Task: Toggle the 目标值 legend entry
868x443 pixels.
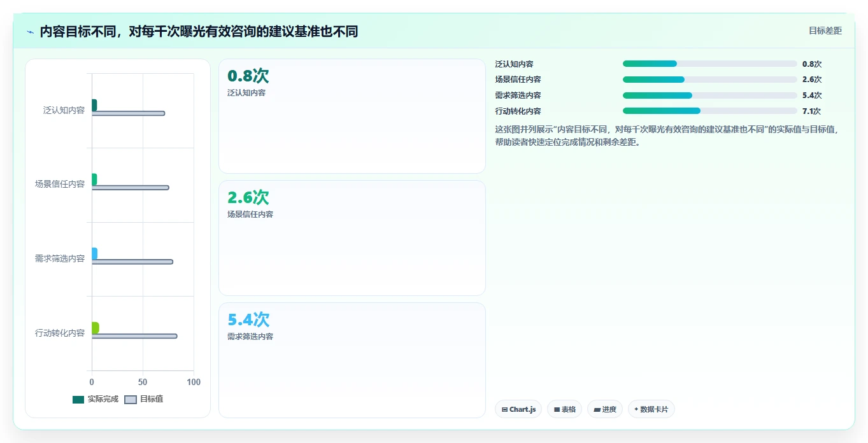Action: click(x=143, y=399)
